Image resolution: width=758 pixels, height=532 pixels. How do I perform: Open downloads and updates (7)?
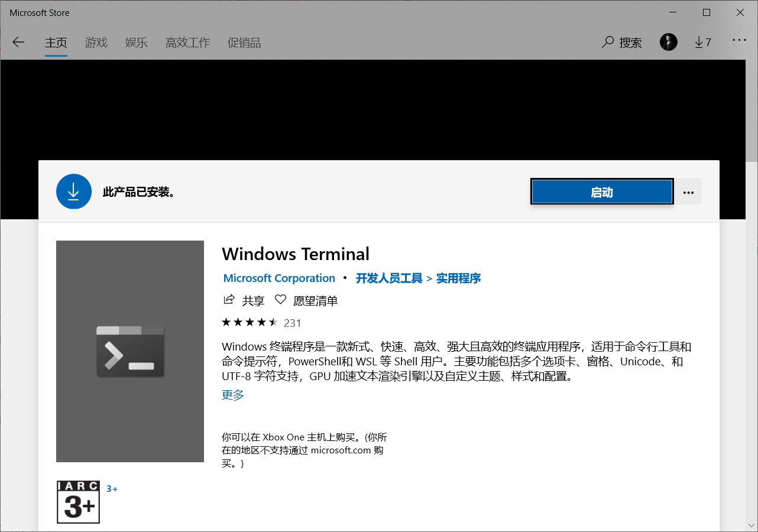[702, 42]
